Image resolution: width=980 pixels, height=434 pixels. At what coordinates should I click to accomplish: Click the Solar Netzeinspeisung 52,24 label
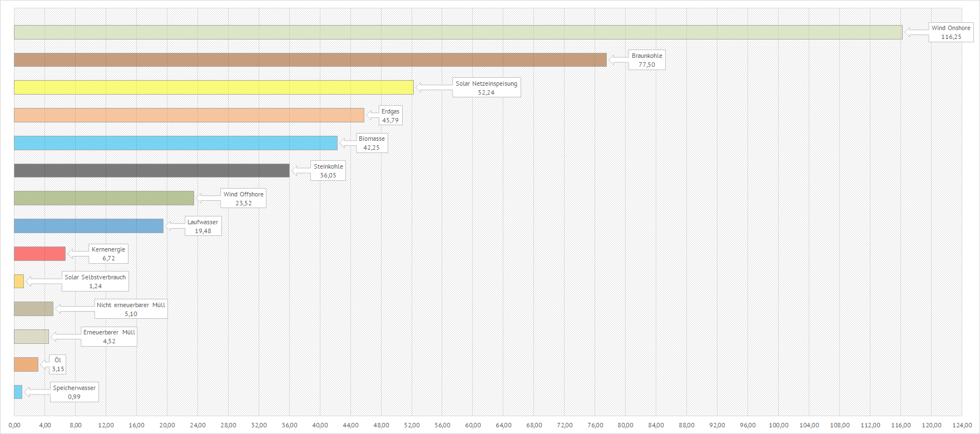tap(486, 88)
